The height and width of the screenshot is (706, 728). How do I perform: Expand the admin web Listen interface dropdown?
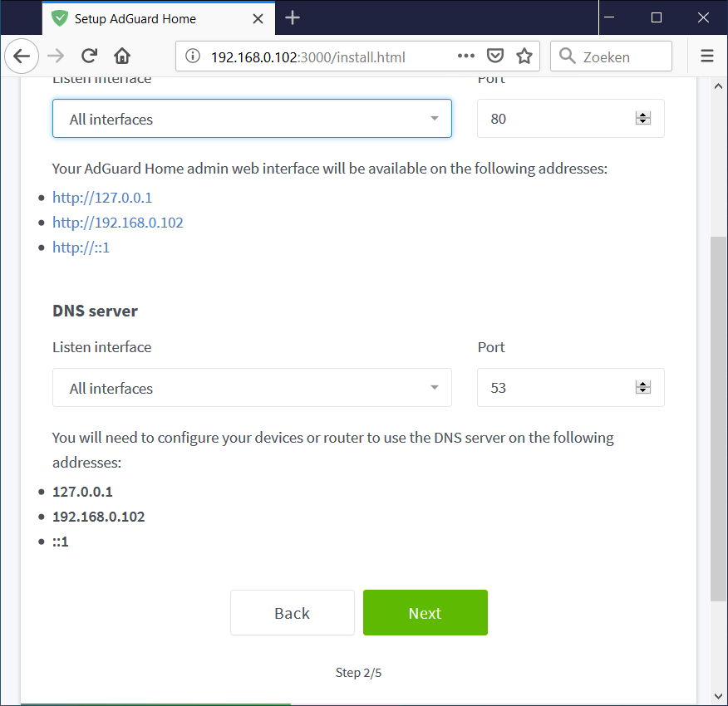coord(252,119)
